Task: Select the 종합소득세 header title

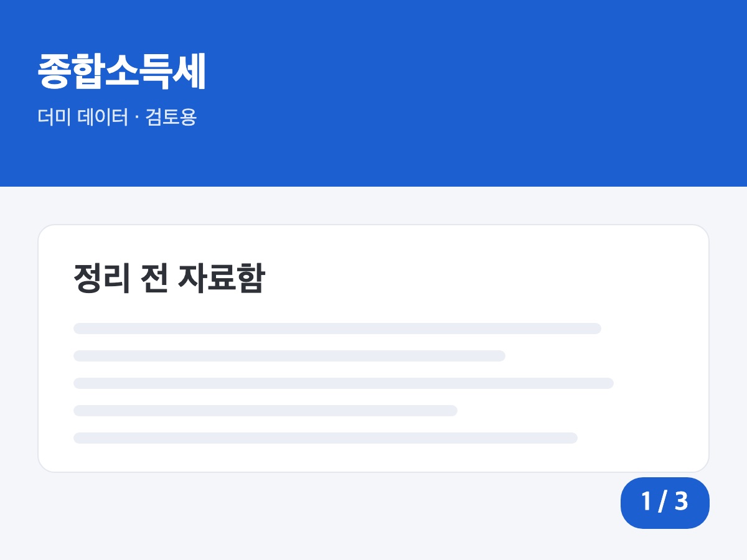Action: 121,72
